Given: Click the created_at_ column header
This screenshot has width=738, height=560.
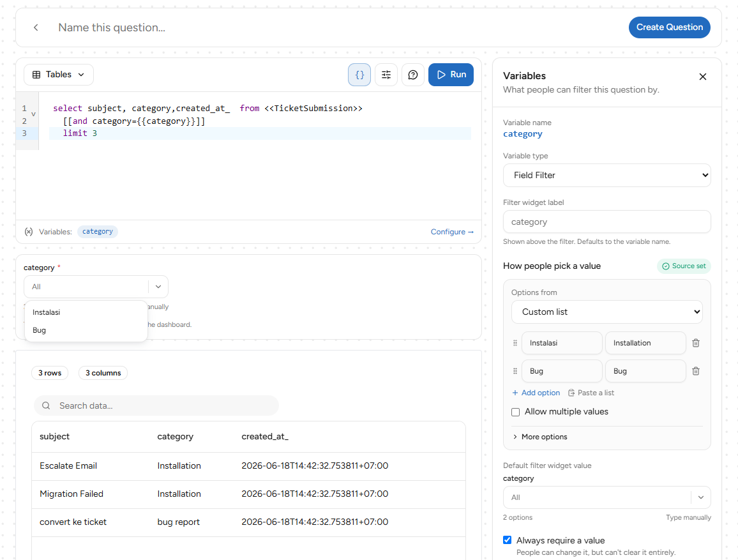Looking at the screenshot, I should [x=265, y=437].
